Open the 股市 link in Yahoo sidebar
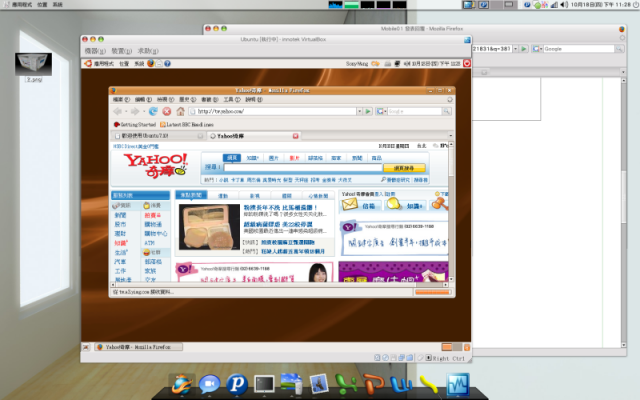The width and height of the screenshot is (640, 400). (x=120, y=224)
